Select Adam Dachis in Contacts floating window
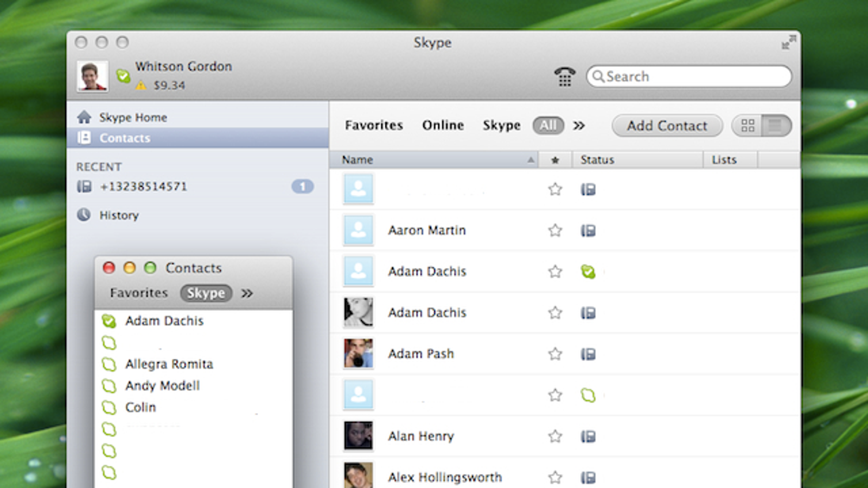868x488 pixels. pyautogui.click(x=164, y=321)
